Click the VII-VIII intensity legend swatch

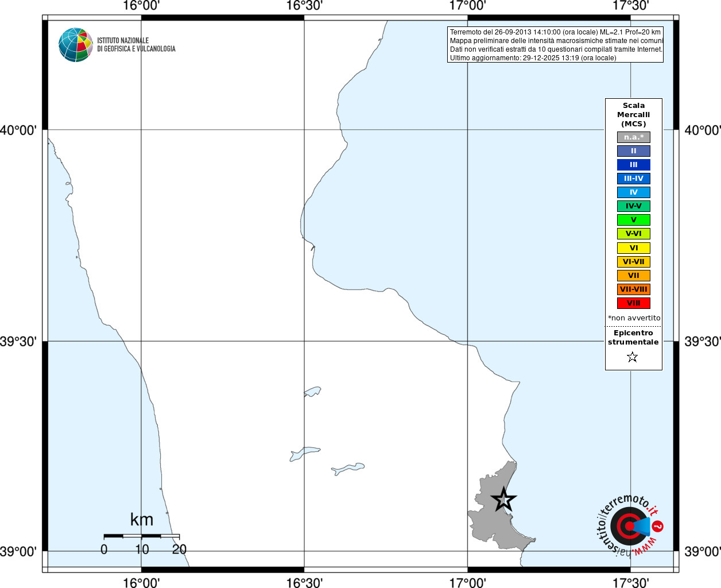(x=634, y=289)
